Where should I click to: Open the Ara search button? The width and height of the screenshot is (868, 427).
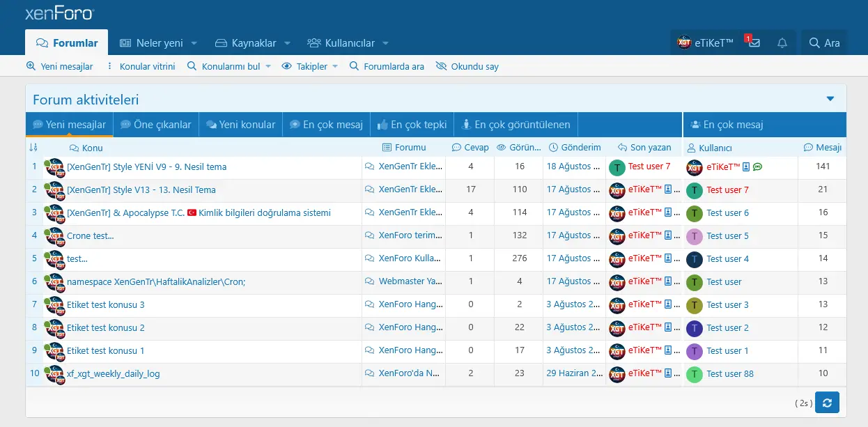point(824,43)
